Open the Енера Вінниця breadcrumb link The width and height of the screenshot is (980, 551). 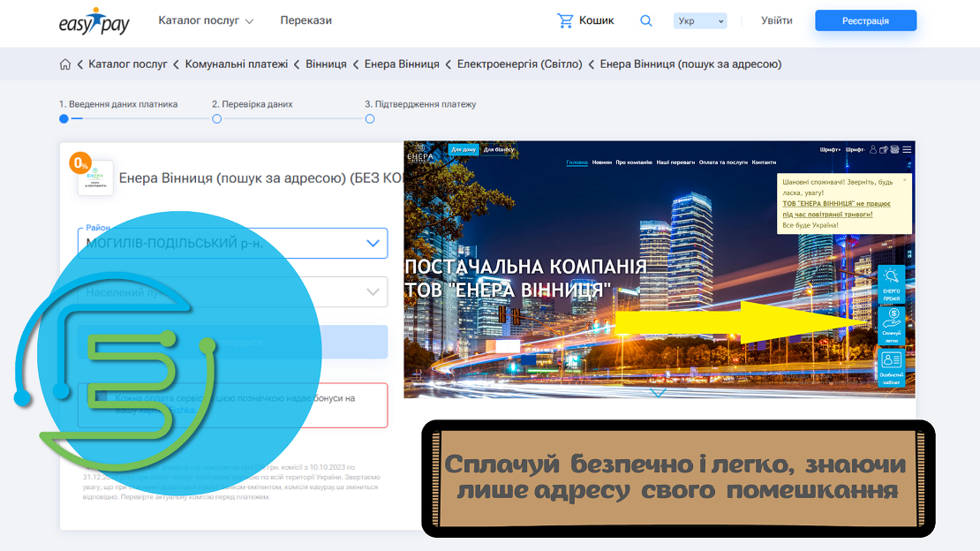[402, 64]
